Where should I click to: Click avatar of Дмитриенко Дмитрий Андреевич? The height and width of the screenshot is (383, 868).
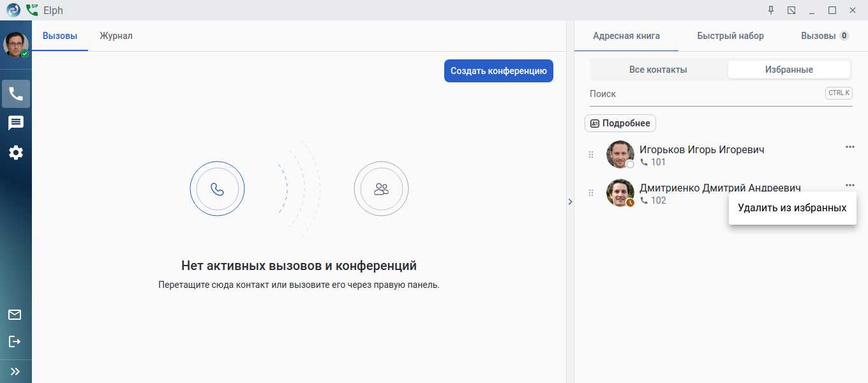tap(620, 193)
